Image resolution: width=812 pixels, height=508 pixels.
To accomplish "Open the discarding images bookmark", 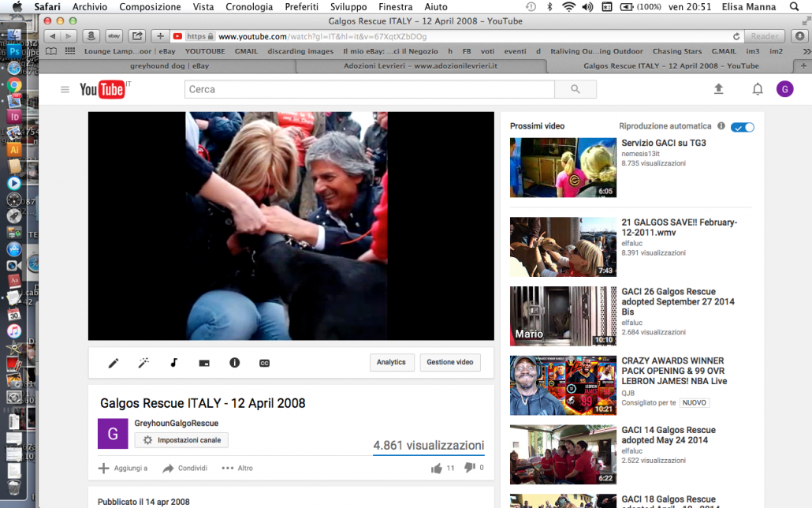I will coord(300,51).
